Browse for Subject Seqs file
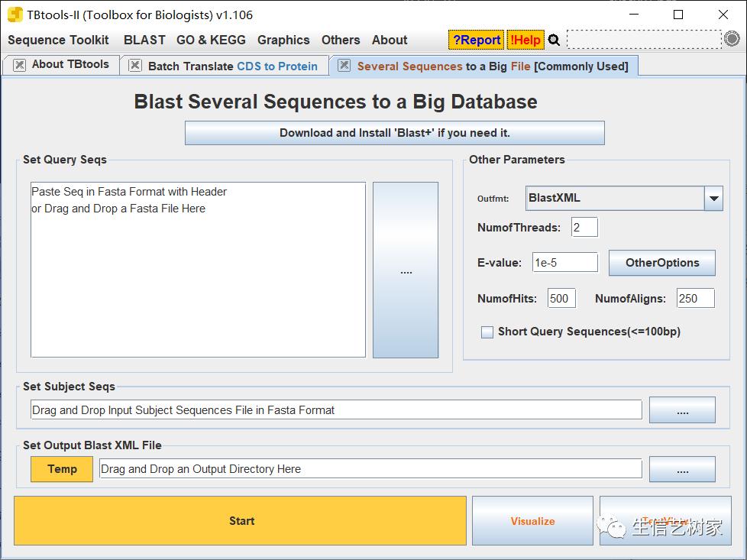This screenshot has width=747, height=560. pos(682,410)
